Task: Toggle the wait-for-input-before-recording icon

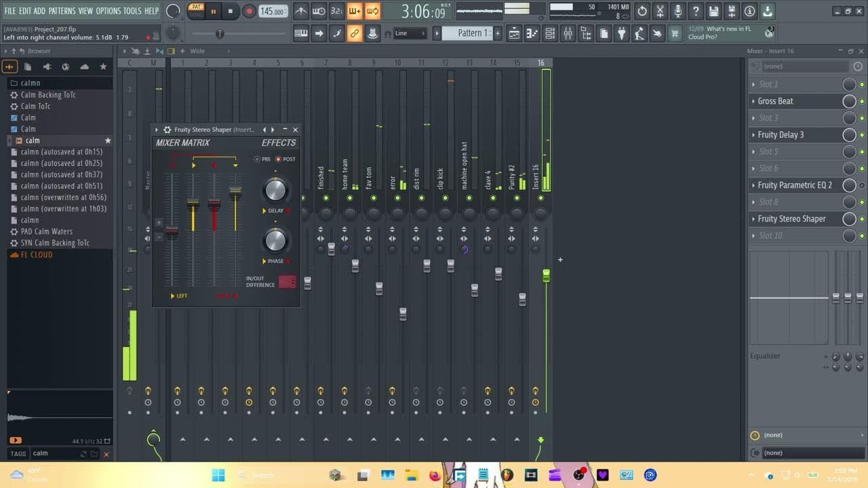Action: (319, 11)
